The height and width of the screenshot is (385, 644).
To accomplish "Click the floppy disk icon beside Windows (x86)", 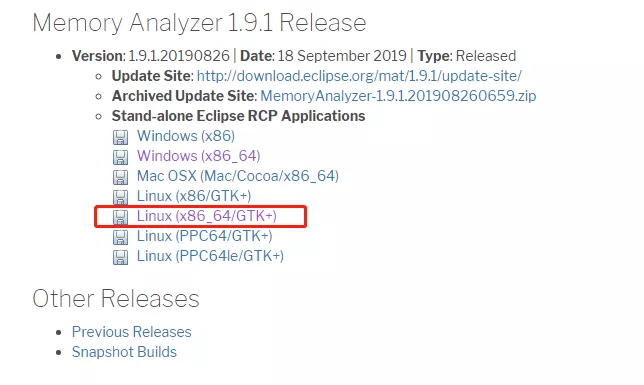I will [120, 137].
